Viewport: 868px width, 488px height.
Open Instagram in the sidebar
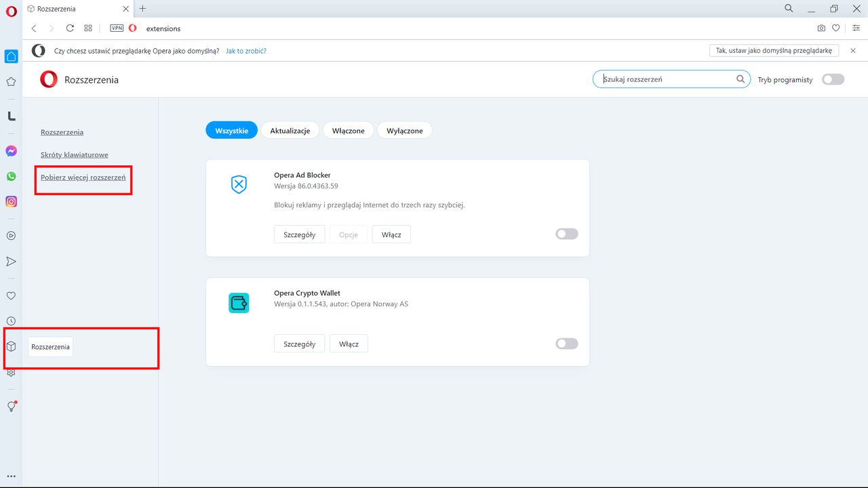(11, 201)
